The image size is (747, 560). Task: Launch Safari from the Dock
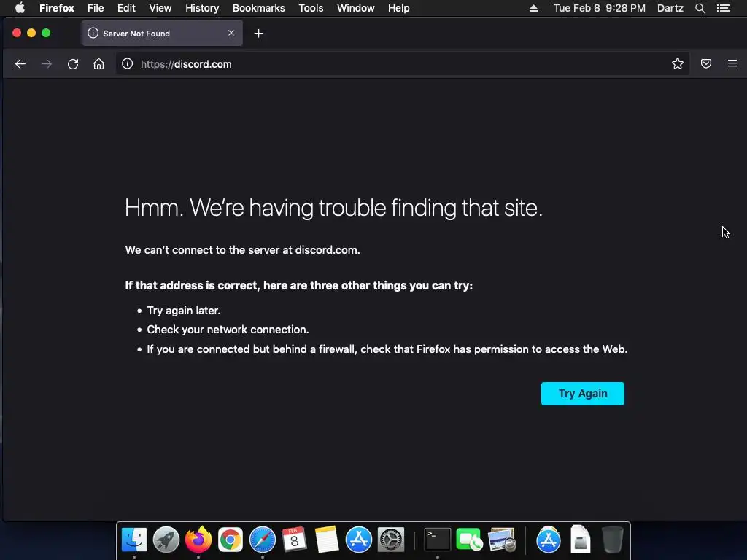coord(263,540)
